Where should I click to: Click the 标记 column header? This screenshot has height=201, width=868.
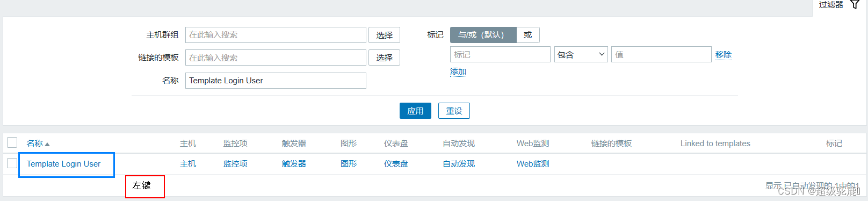[x=834, y=143]
